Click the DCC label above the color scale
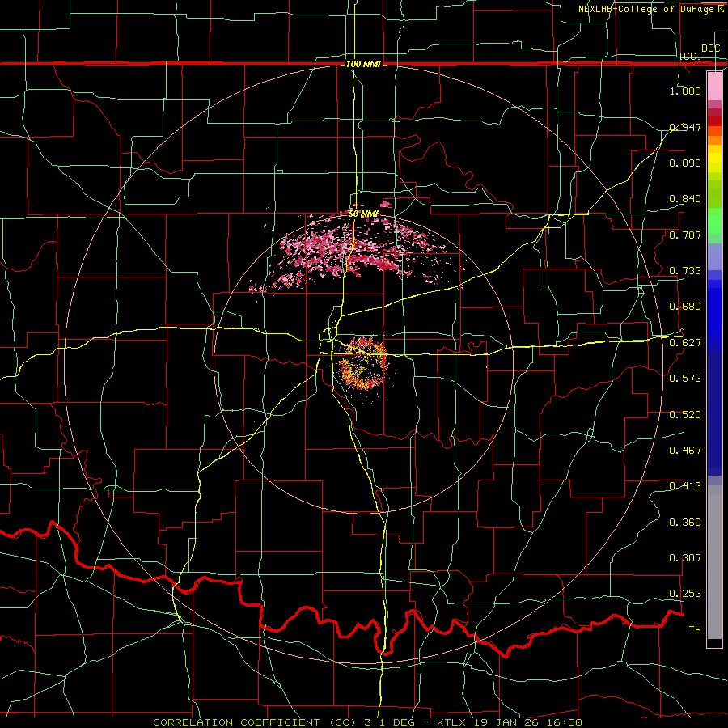 [x=710, y=49]
